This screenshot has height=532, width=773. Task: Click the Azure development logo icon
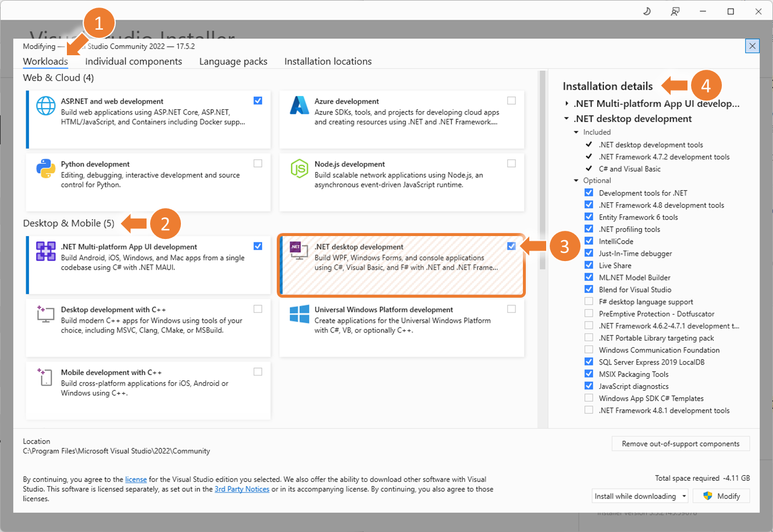tap(300, 105)
